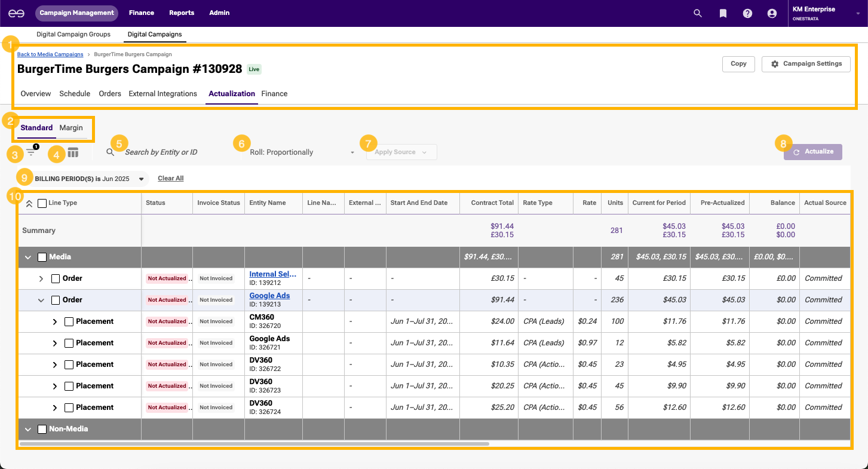Select the Google Ads order checkbox
Viewport: 868px width, 469px height.
(56, 300)
